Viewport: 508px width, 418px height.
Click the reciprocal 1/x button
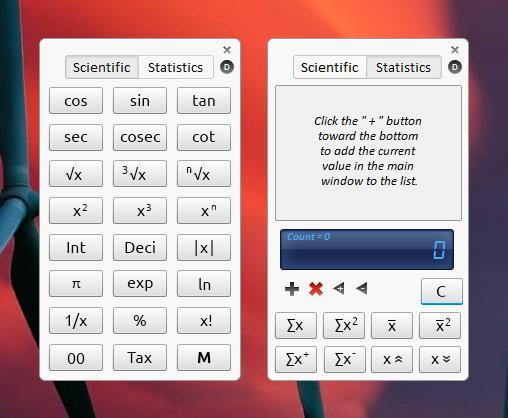point(76,321)
